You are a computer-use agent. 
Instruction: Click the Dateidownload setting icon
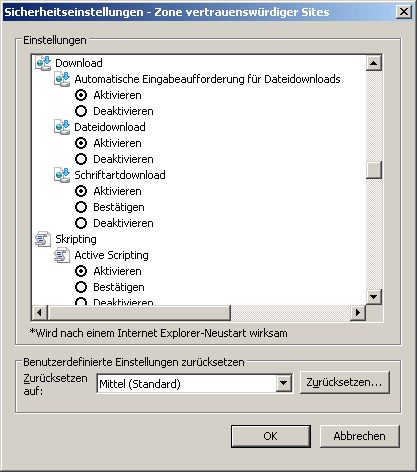pos(62,127)
